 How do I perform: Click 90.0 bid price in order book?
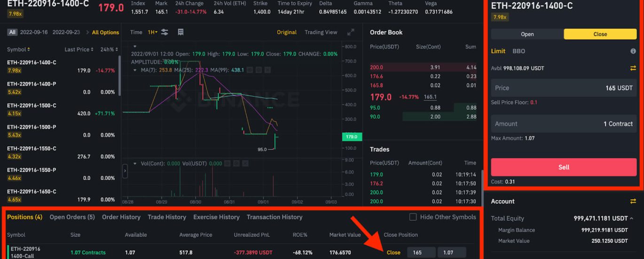pyautogui.click(x=375, y=117)
